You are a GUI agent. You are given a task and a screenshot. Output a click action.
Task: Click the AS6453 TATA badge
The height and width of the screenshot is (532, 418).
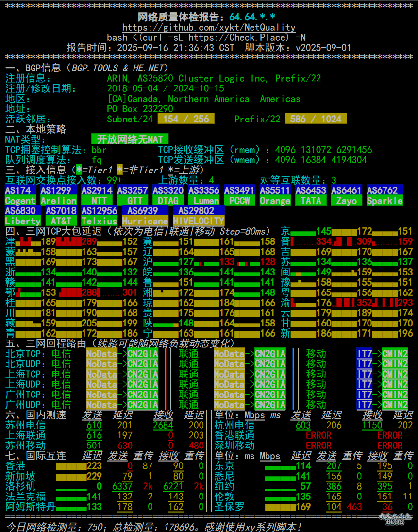tap(311, 195)
